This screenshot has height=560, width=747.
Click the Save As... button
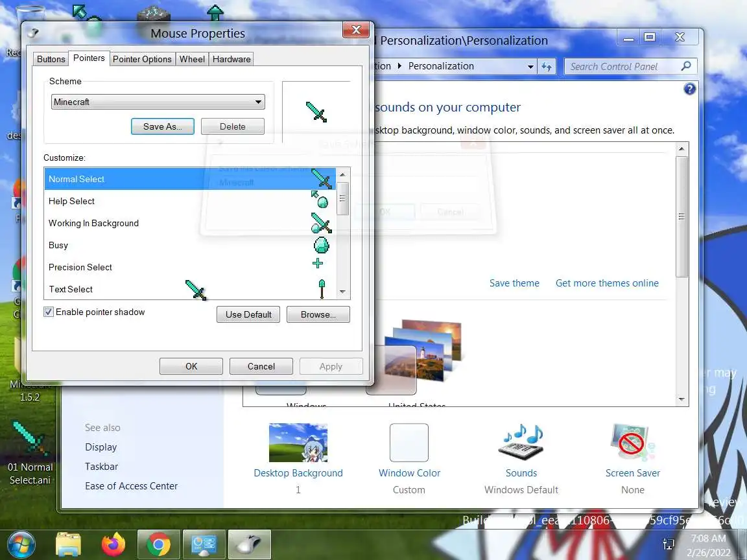(163, 126)
